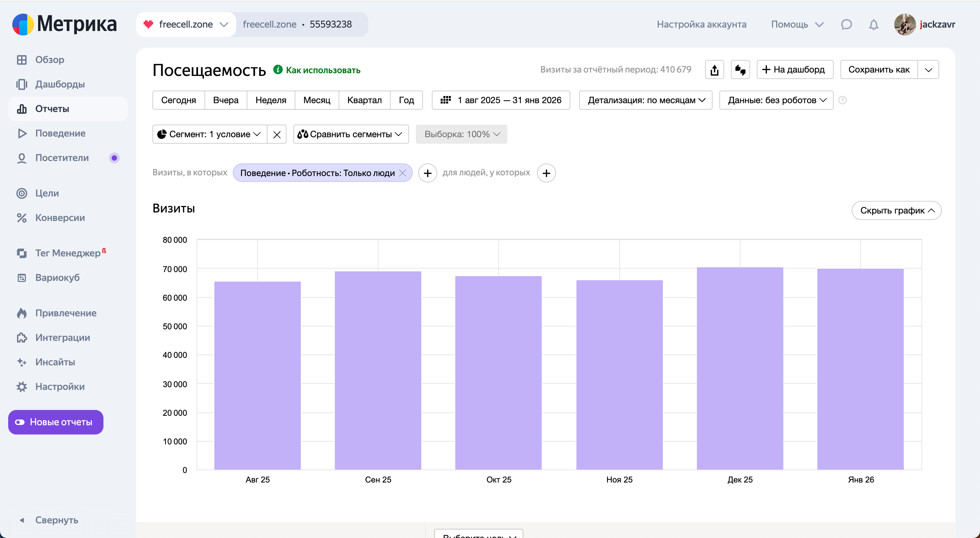Screen dimensions: 980x538
Task: Click the Метрика logo
Action: [65, 24]
